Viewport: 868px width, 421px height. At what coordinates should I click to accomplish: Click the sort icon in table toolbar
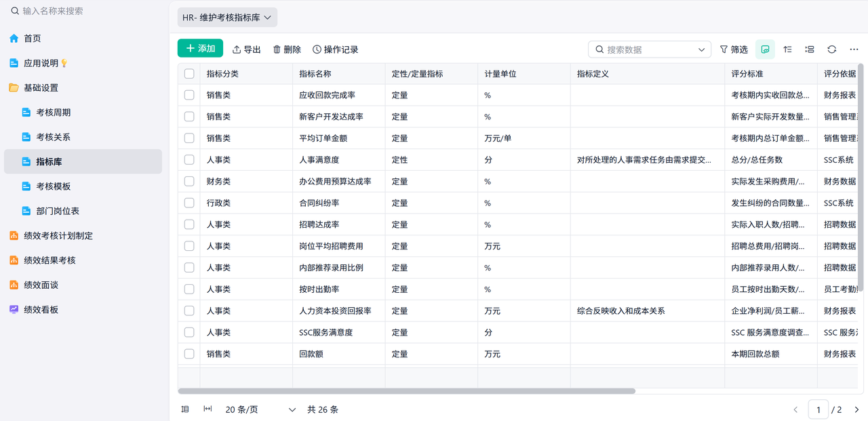click(x=787, y=49)
